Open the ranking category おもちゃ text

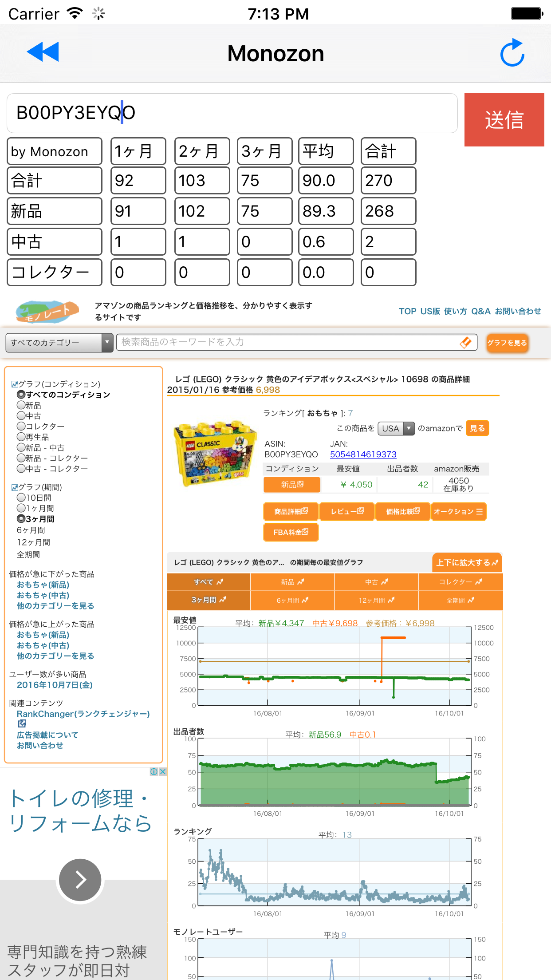click(322, 413)
